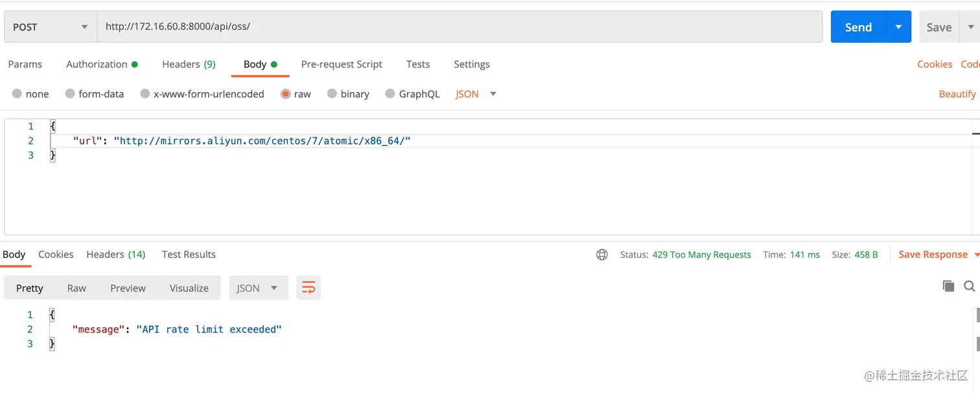Select the Pretty response view
The height and width of the screenshot is (394, 980).
point(30,288)
